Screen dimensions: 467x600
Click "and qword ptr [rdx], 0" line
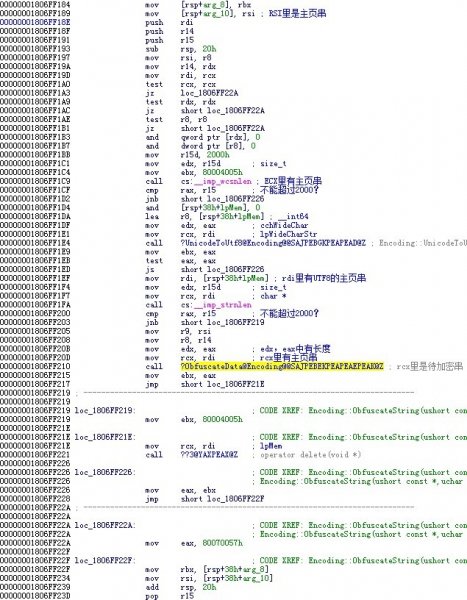(202, 137)
